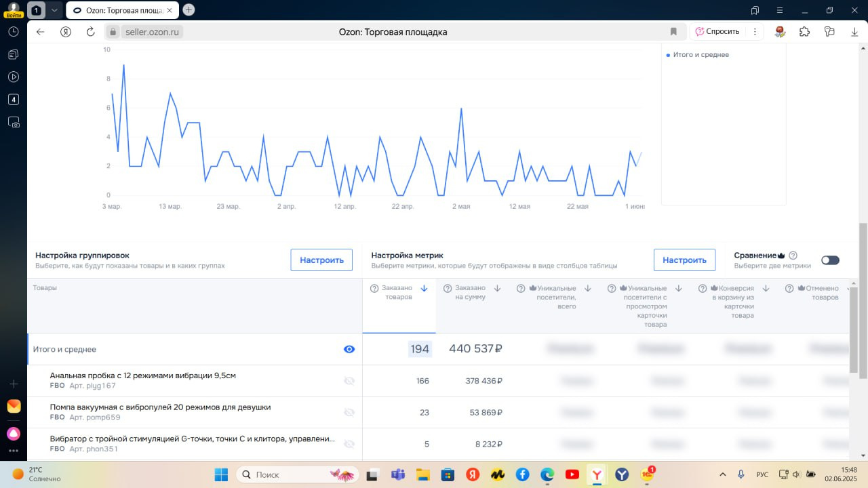
Task: Click the Войти profile button
Action: [x=14, y=9]
